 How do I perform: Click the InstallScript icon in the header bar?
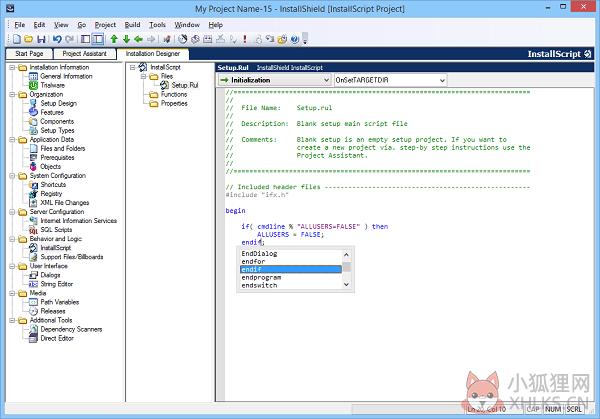pyautogui.click(x=587, y=54)
